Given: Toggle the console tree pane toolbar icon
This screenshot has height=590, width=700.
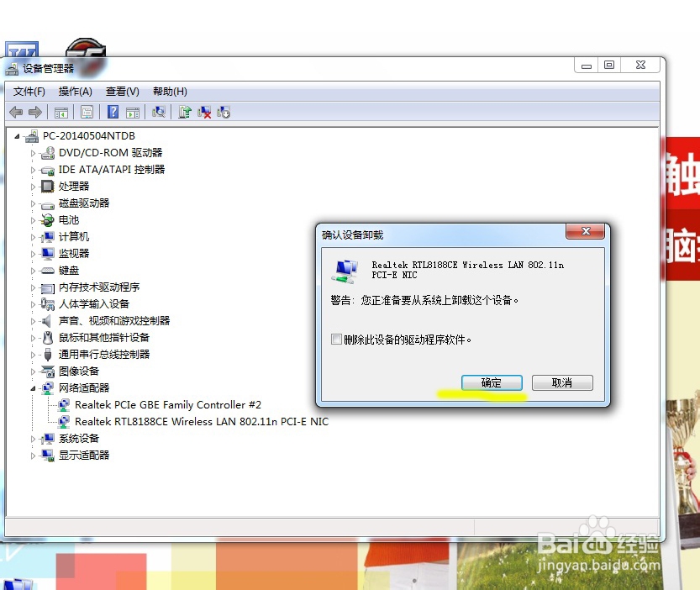Looking at the screenshot, I should tap(61, 112).
